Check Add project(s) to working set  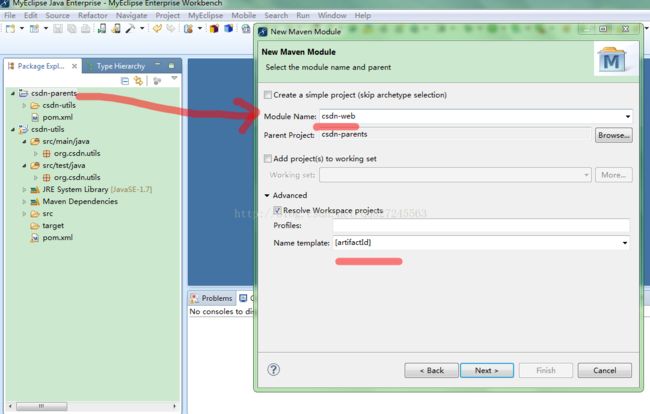point(268,159)
